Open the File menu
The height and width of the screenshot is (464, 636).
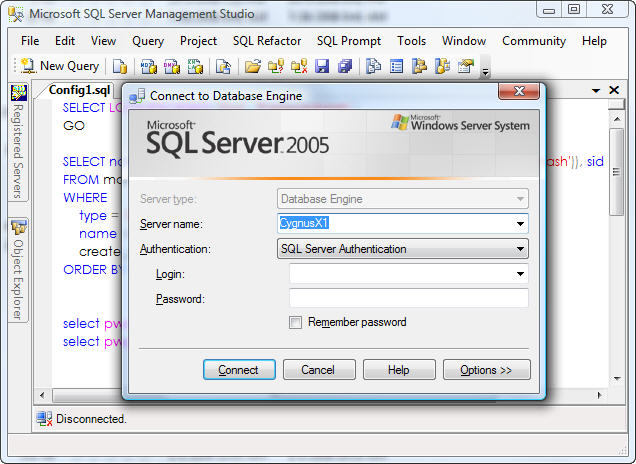tap(30, 41)
